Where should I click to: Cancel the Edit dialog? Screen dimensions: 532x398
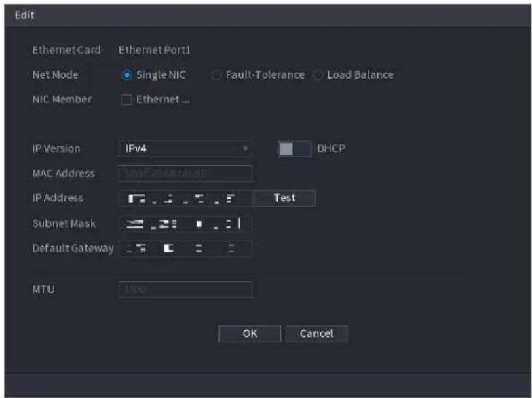point(316,334)
